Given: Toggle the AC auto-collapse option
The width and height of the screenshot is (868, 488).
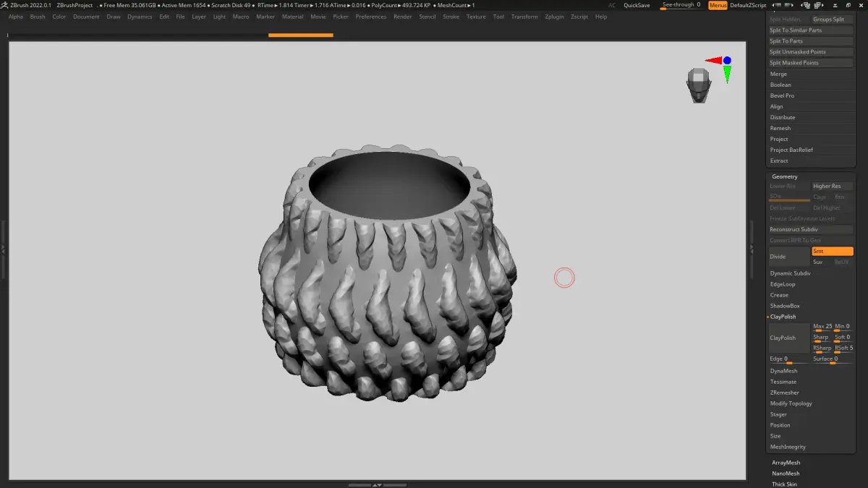Looking at the screenshot, I should tap(612, 5).
